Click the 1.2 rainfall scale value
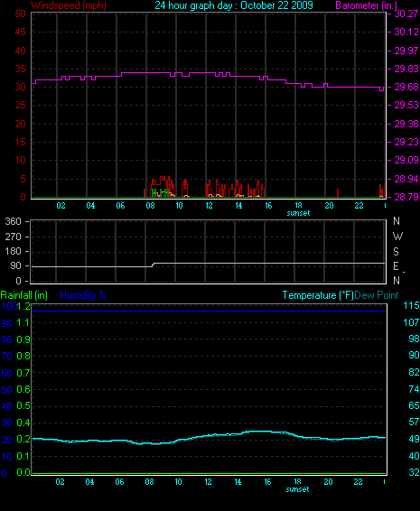Image resolution: width=420 pixels, height=511 pixels. point(23,306)
